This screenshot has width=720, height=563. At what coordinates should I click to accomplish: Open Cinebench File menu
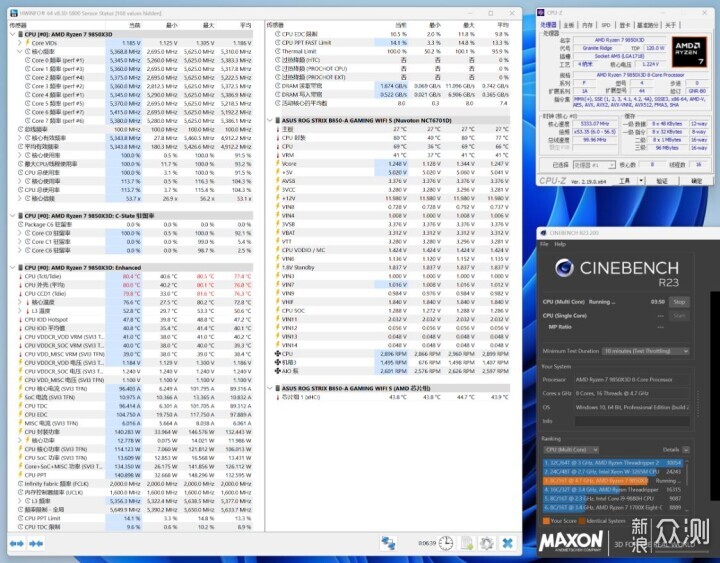(544, 244)
